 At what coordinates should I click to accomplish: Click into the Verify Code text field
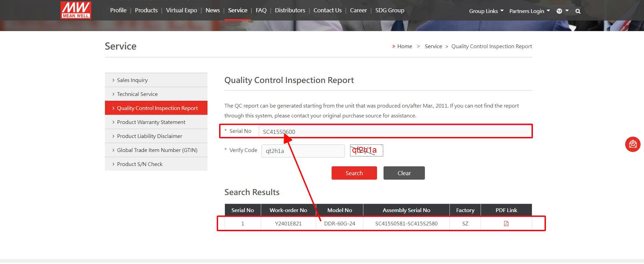point(303,151)
